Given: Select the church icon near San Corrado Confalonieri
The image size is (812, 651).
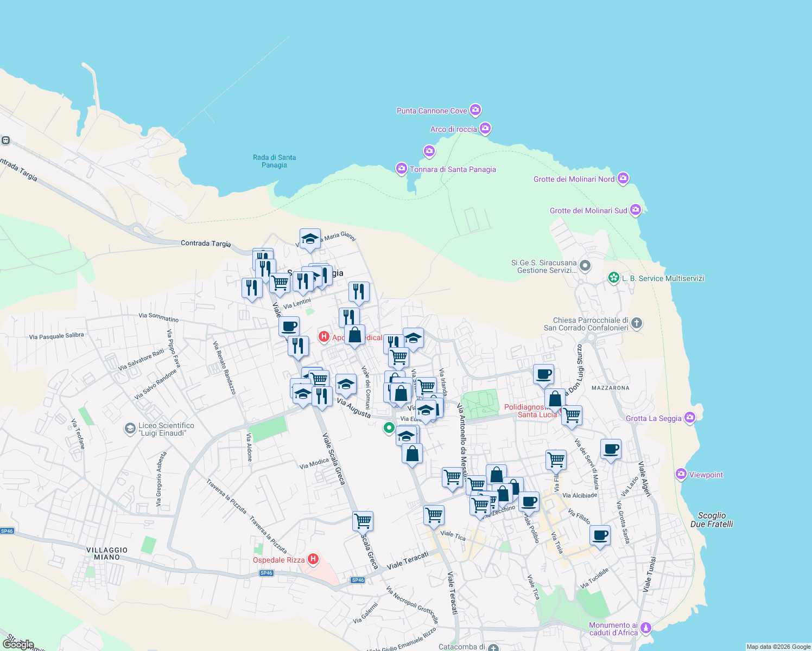Looking at the screenshot, I should point(636,323).
